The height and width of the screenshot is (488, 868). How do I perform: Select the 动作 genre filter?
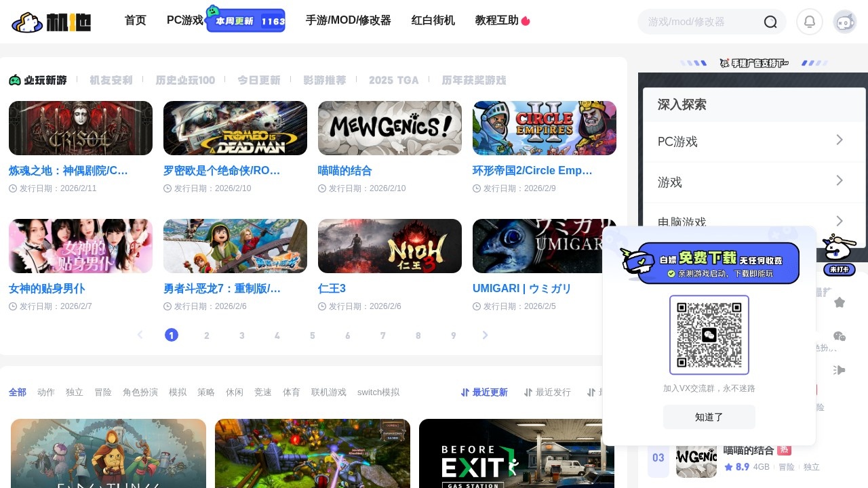(x=46, y=392)
